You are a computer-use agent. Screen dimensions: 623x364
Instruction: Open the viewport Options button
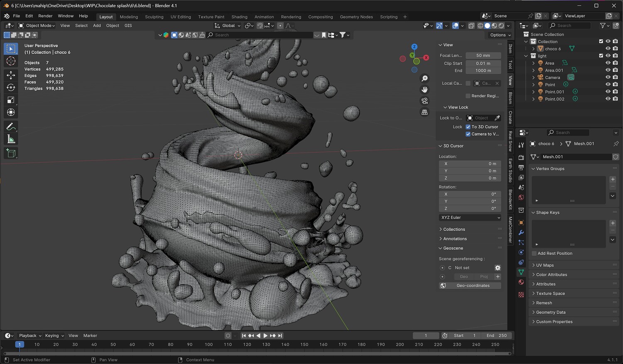click(x=500, y=35)
